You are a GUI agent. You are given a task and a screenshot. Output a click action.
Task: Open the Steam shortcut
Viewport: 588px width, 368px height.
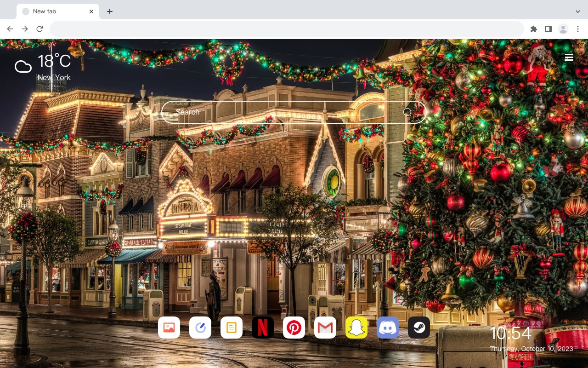click(419, 328)
